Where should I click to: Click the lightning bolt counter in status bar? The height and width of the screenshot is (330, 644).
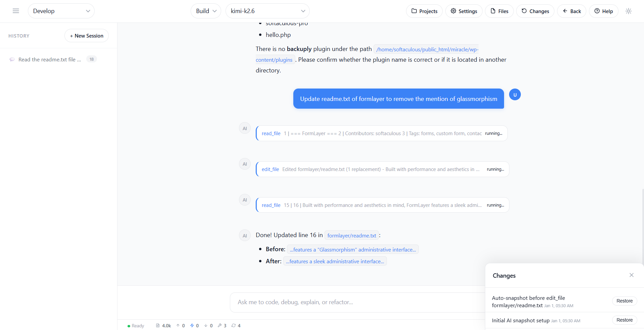(194, 326)
